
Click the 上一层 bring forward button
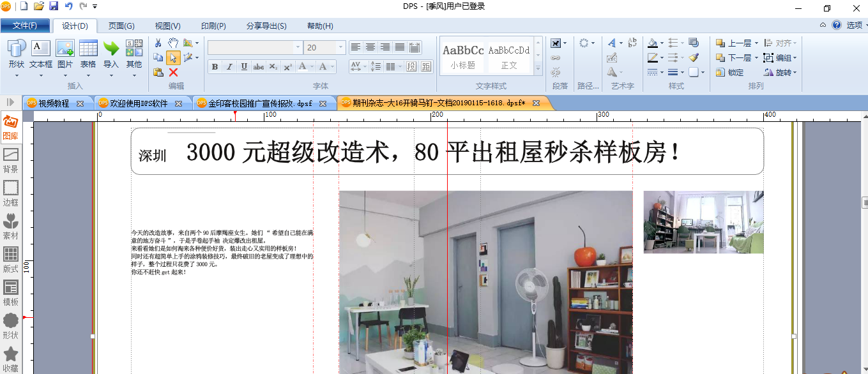(x=737, y=43)
